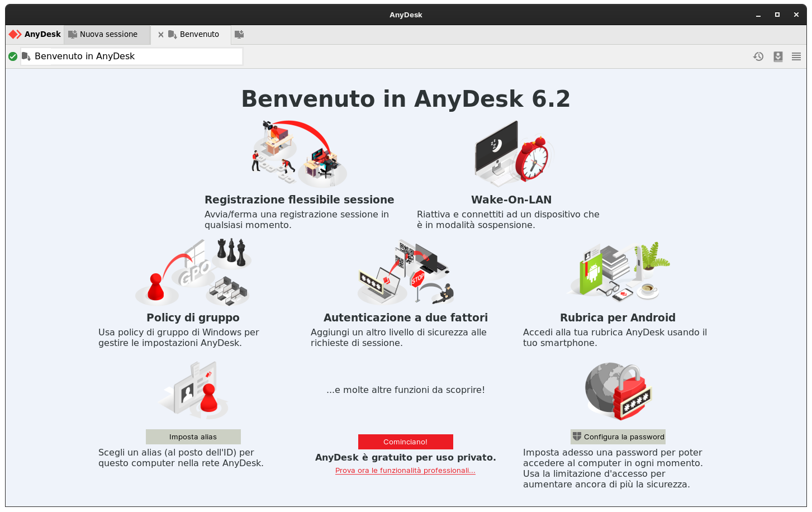Open the recent sessions history icon

758,56
